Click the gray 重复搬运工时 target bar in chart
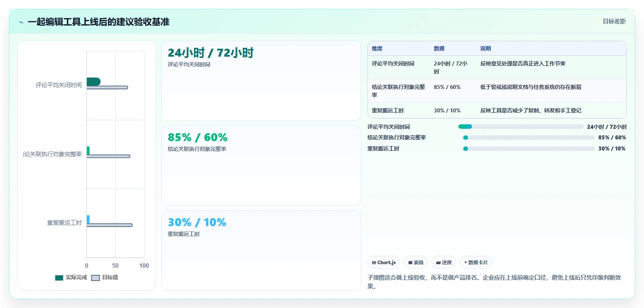This screenshot has width=644, height=308. [x=109, y=225]
